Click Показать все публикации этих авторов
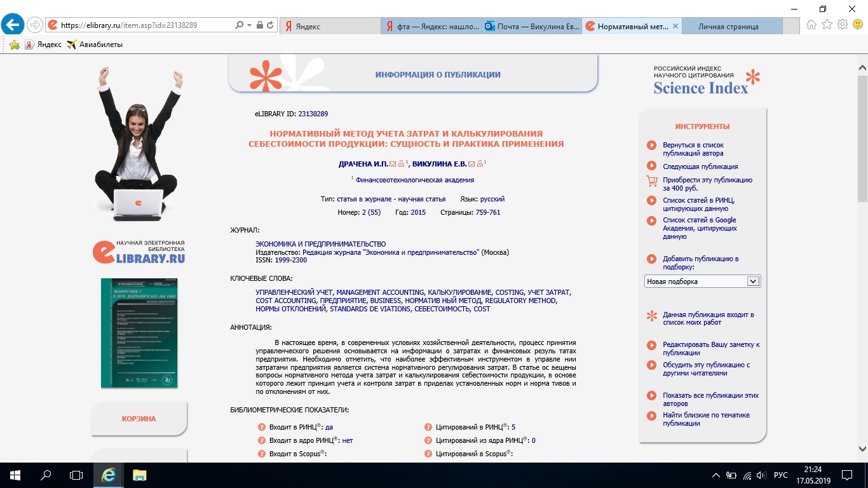 [710, 399]
